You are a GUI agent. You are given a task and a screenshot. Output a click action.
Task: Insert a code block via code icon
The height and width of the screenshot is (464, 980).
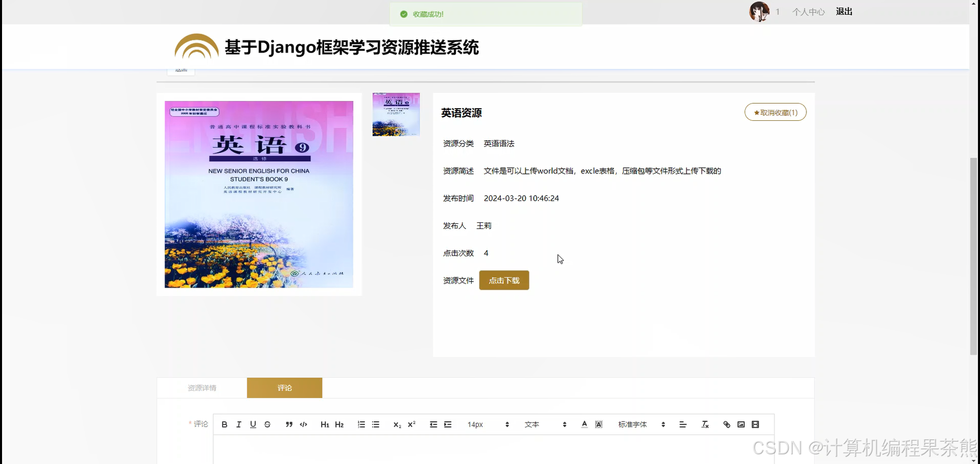pyautogui.click(x=304, y=424)
